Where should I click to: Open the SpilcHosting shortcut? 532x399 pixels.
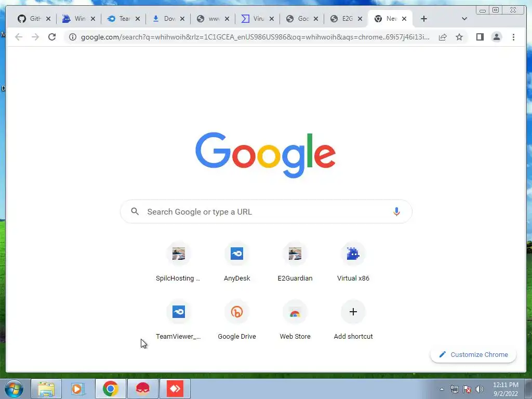pyautogui.click(x=179, y=262)
